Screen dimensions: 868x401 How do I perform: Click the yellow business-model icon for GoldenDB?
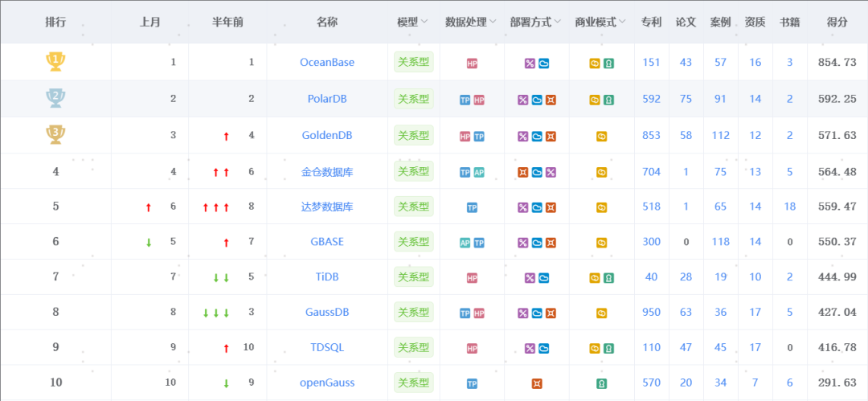tap(601, 137)
